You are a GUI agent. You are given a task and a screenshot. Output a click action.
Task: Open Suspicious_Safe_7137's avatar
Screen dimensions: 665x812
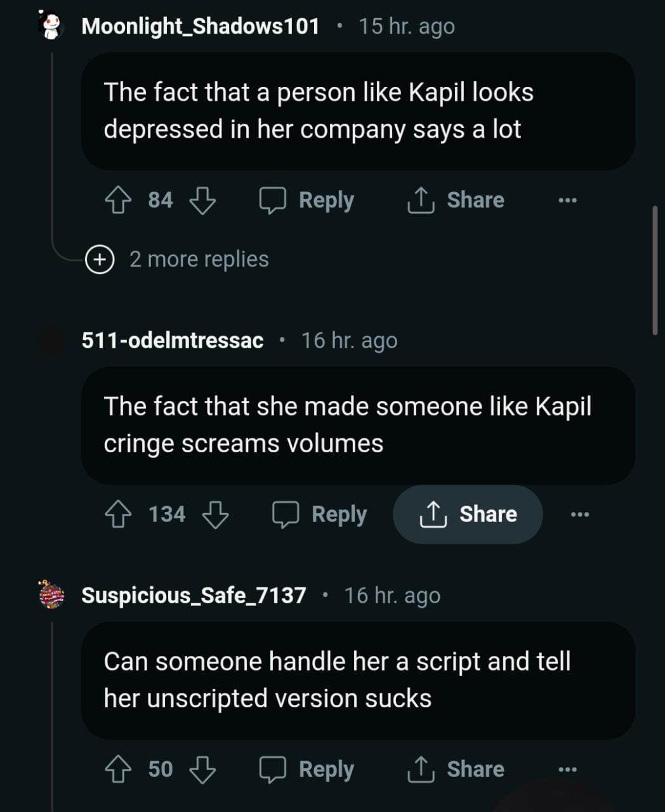[x=51, y=595]
